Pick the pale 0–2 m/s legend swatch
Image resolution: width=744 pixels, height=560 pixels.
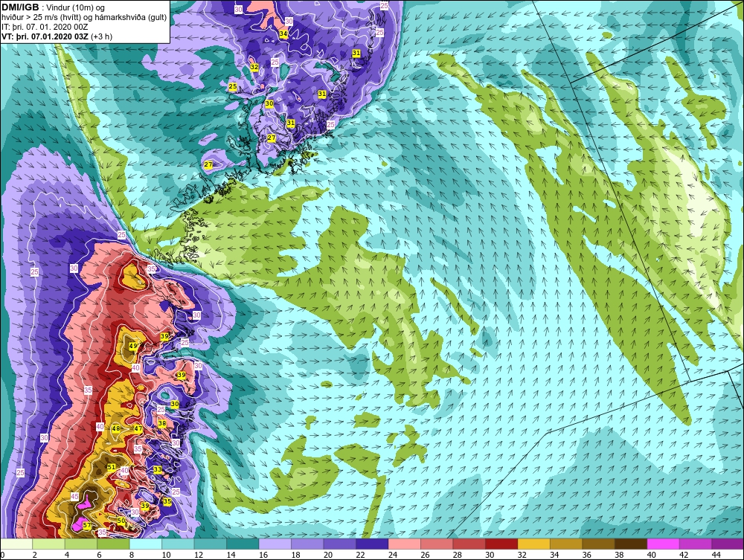point(16,544)
